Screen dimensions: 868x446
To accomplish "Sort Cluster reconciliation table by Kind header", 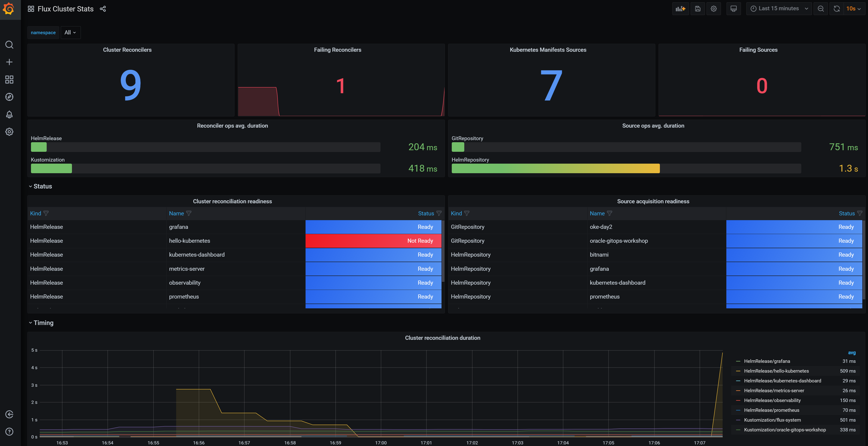I will pyautogui.click(x=35, y=213).
